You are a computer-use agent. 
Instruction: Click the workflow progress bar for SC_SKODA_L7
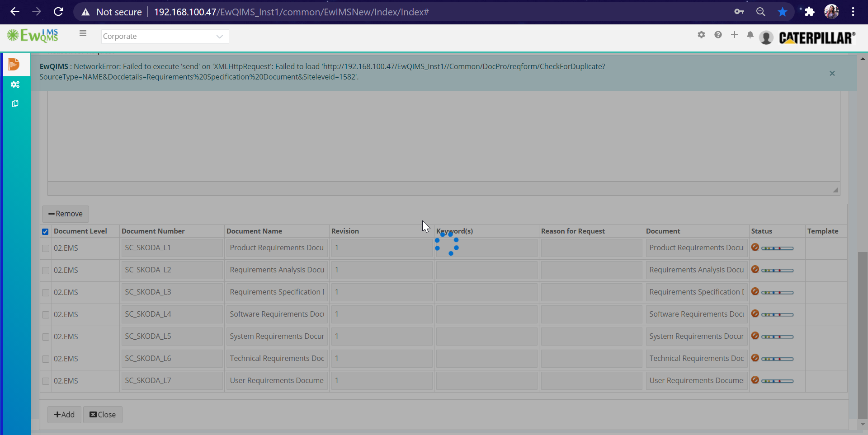777,381
